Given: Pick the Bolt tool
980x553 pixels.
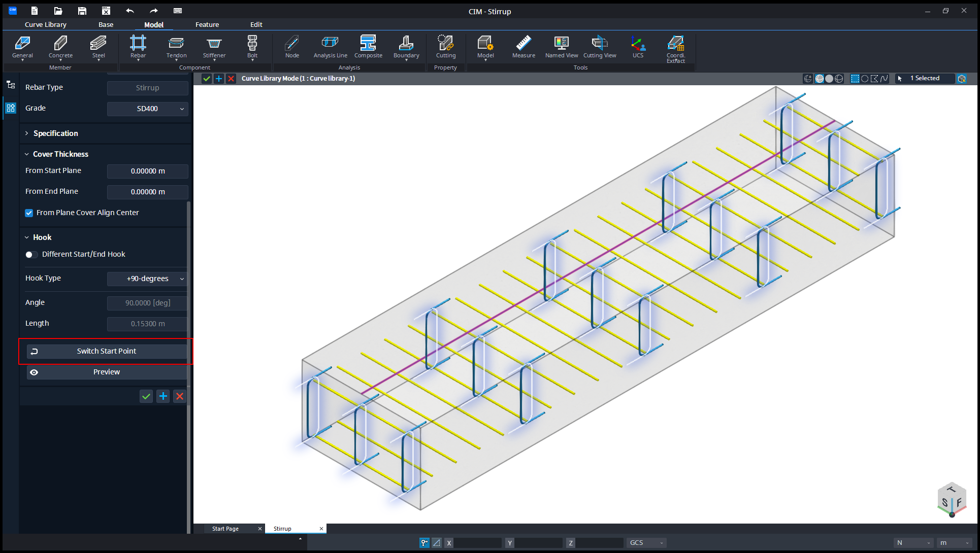Looking at the screenshot, I should [252, 47].
